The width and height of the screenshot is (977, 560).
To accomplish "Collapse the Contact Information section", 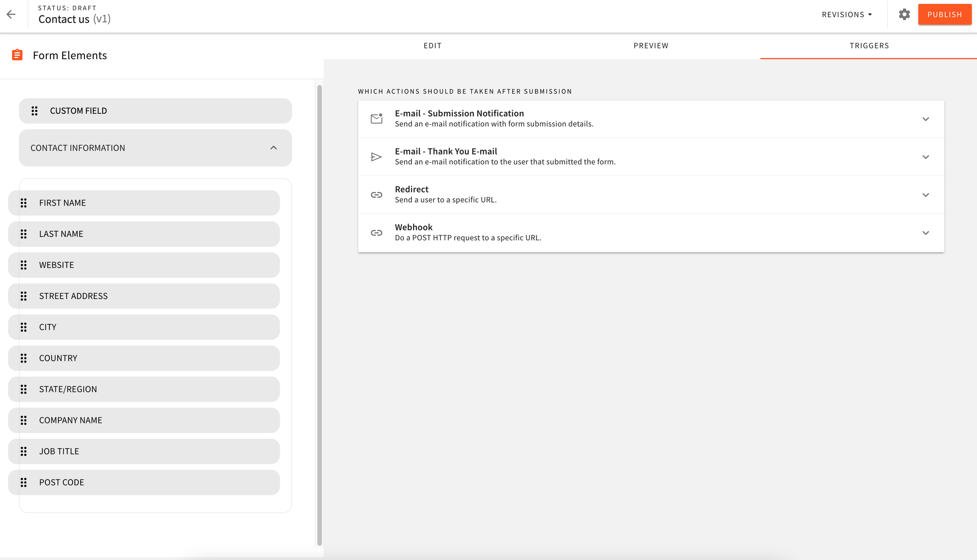I will tap(273, 148).
